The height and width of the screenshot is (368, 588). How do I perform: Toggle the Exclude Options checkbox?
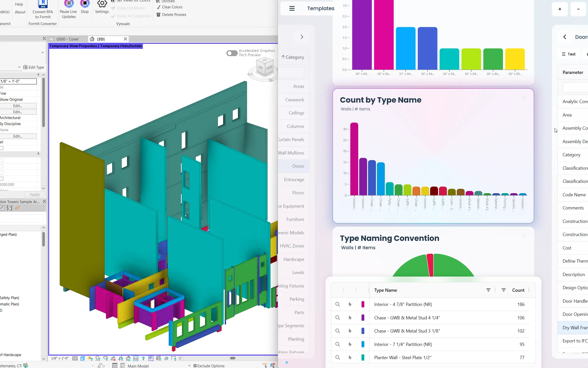pos(195,365)
